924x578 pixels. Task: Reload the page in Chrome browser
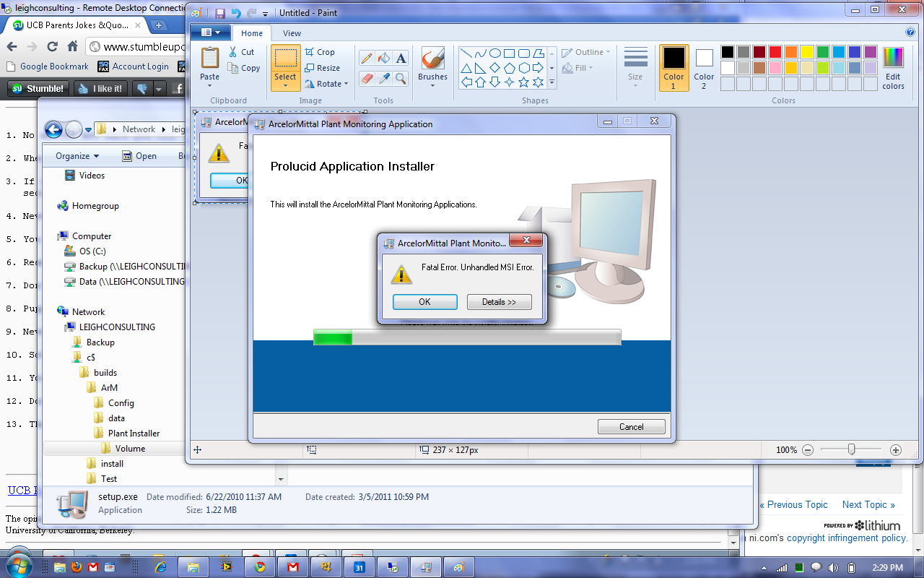click(52, 46)
